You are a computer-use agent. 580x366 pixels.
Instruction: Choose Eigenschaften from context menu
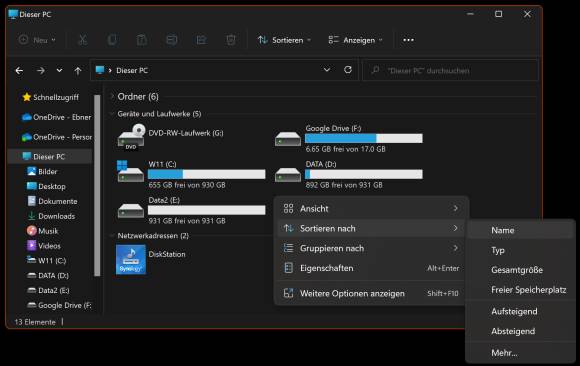371,268
